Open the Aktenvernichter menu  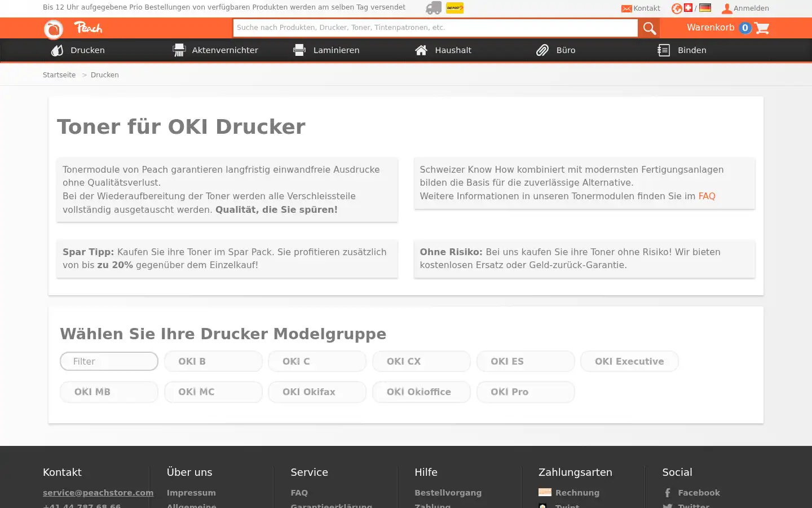[225, 50]
